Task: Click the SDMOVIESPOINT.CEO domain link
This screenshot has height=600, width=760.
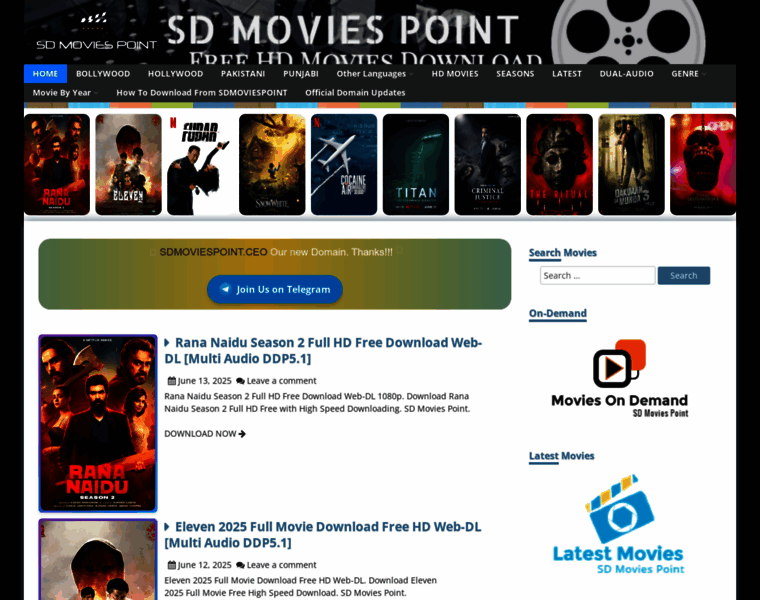Action: coord(213,252)
